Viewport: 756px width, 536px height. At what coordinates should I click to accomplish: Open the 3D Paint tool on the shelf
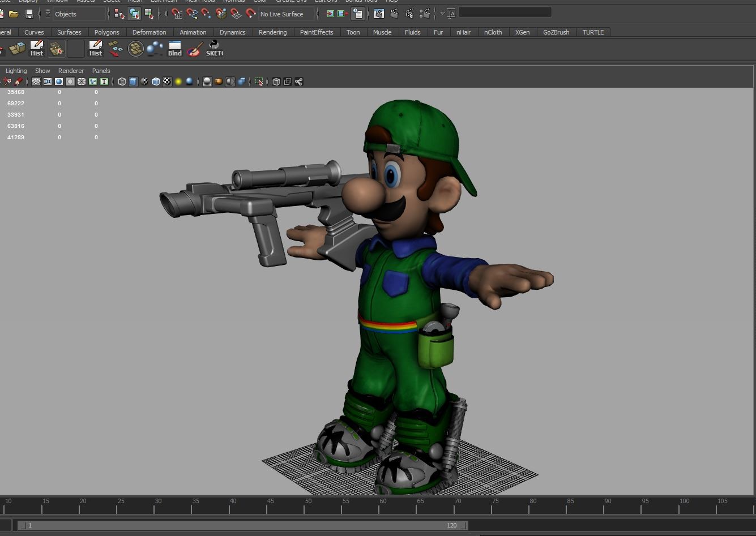point(194,48)
